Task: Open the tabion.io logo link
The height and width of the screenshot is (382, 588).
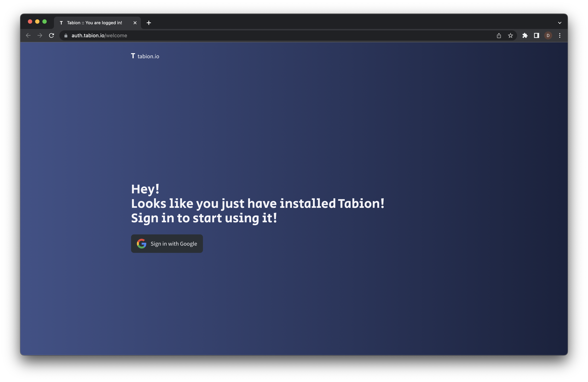Action: pyautogui.click(x=145, y=56)
